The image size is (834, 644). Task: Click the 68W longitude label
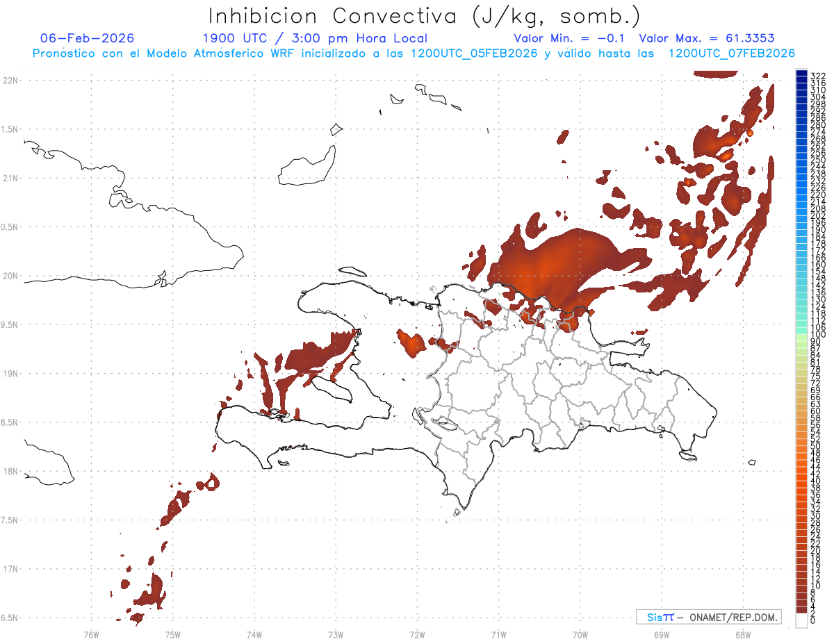pos(742,634)
